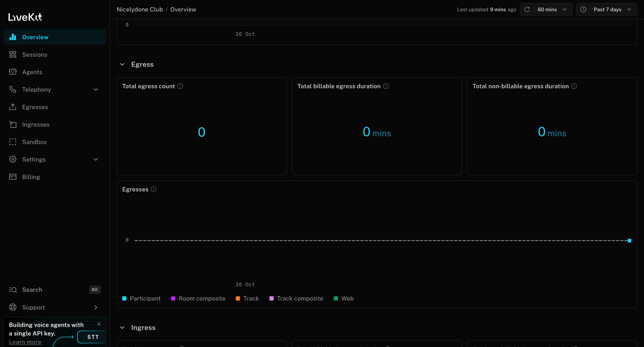This screenshot has width=644, height=347.
Task: Click info icon beside Total billable egress duration
Action: [386, 86]
